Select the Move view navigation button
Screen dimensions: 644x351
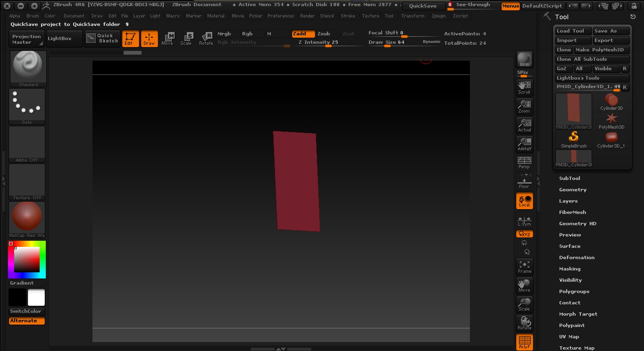(524, 286)
